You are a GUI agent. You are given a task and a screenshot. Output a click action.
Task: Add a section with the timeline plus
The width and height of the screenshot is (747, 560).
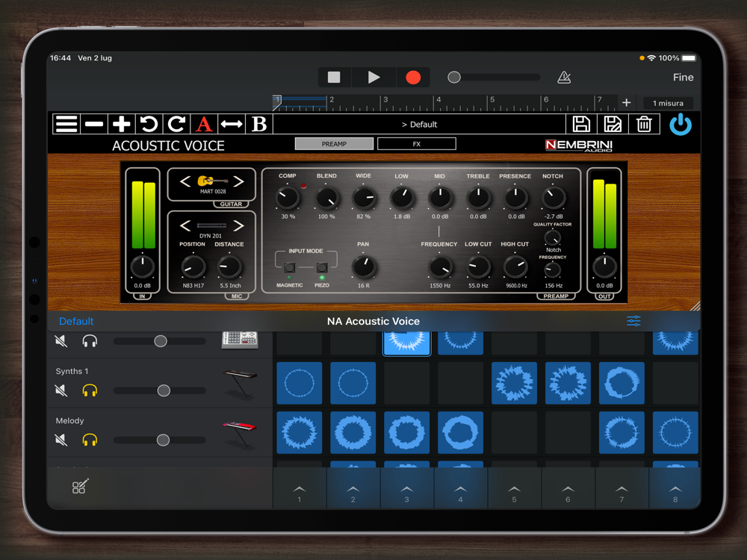click(627, 102)
